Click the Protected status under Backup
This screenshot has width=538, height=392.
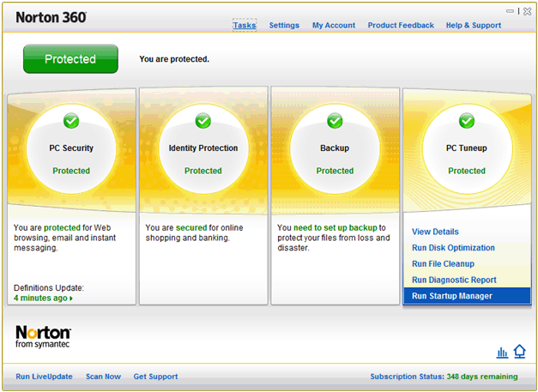335,171
